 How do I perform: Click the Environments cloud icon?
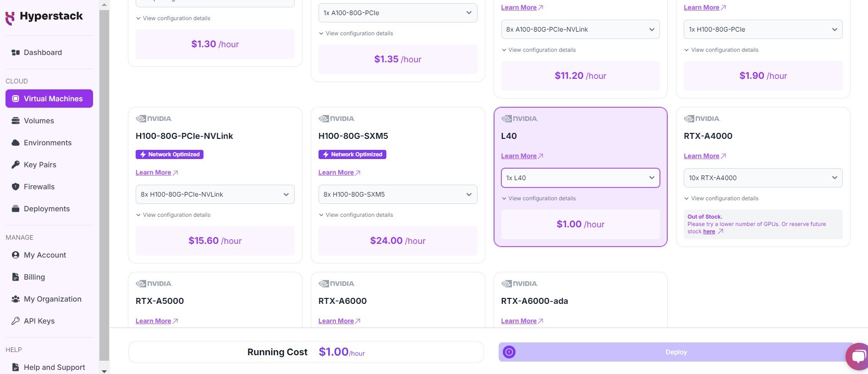click(16, 143)
